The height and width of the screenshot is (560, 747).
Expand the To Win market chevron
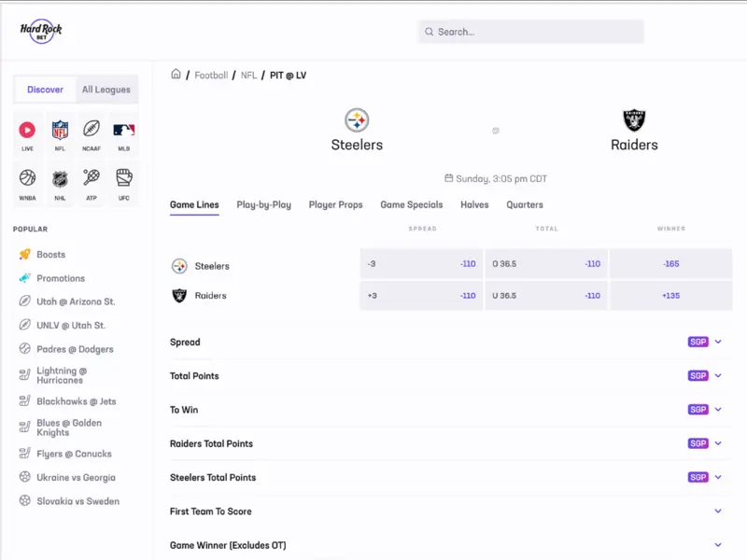718,410
